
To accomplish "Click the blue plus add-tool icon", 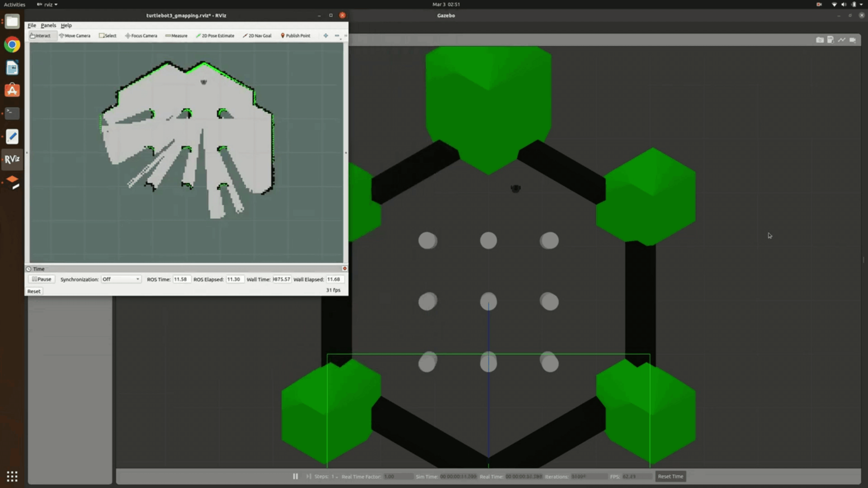I will point(325,36).
